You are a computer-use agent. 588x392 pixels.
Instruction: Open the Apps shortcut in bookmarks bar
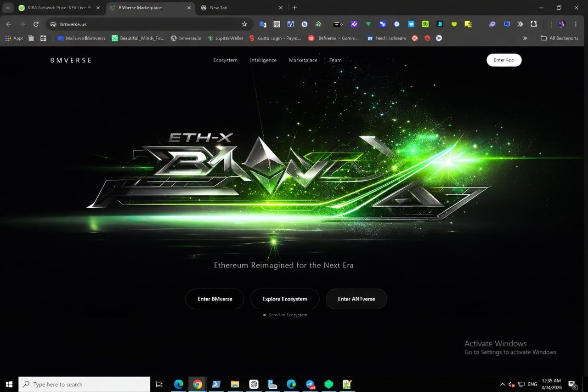click(x=14, y=38)
